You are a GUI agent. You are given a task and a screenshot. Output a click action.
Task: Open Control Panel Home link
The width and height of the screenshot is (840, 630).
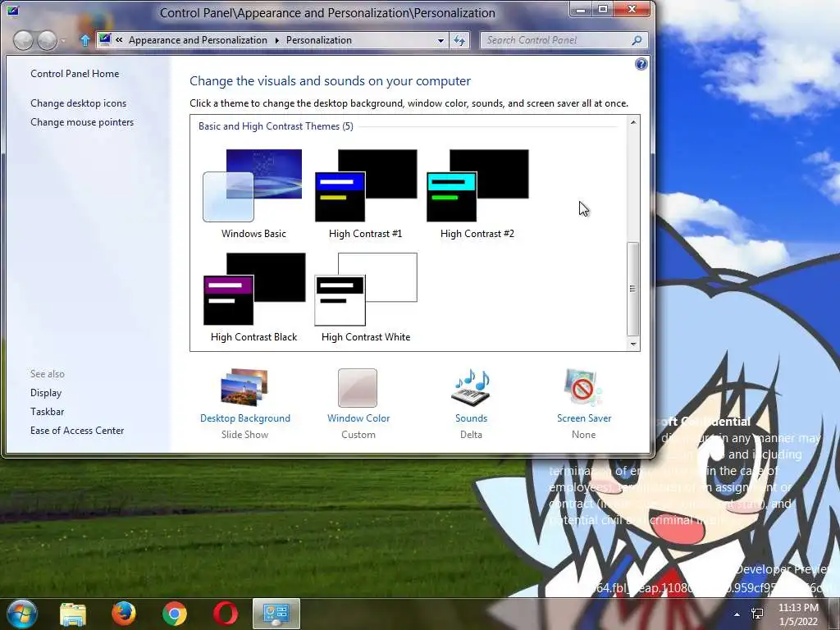tap(75, 74)
